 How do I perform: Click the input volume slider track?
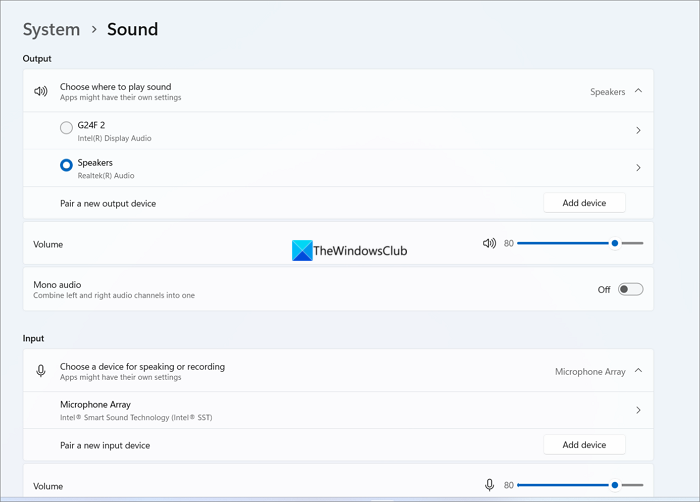click(565, 485)
